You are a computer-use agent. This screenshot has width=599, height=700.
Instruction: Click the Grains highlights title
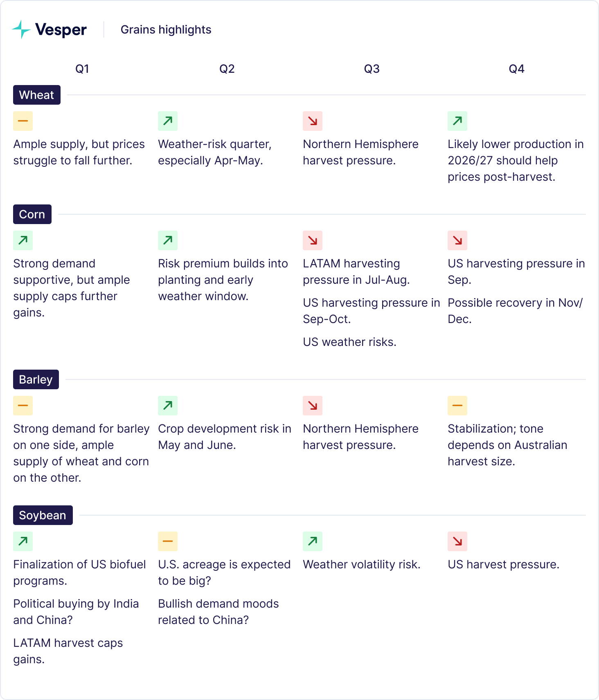click(x=166, y=29)
